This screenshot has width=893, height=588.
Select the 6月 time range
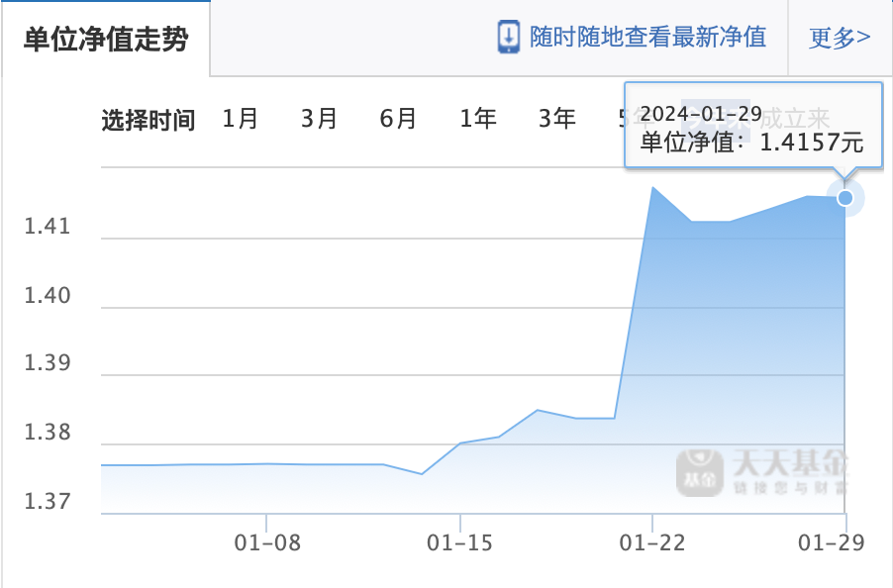(398, 119)
